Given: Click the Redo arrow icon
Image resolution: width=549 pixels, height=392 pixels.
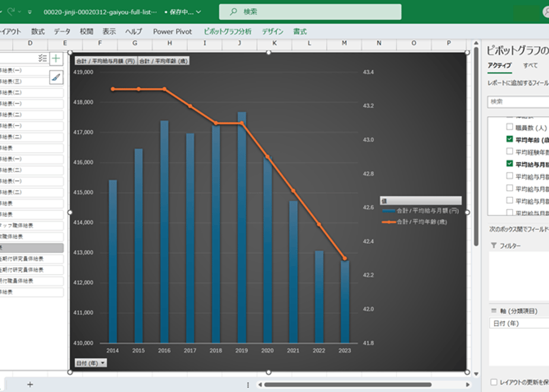Looking at the screenshot, I should click(x=11, y=12).
